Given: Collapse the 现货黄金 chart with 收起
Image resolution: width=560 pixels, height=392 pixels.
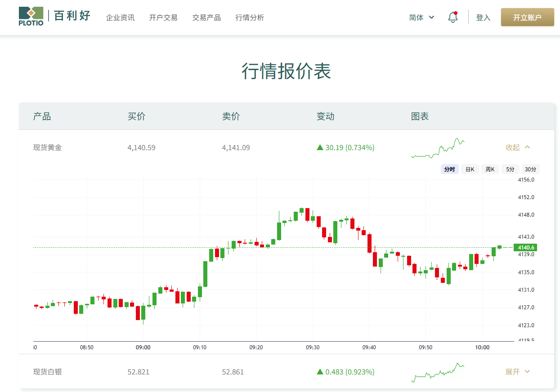Looking at the screenshot, I should pyautogui.click(x=518, y=147).
